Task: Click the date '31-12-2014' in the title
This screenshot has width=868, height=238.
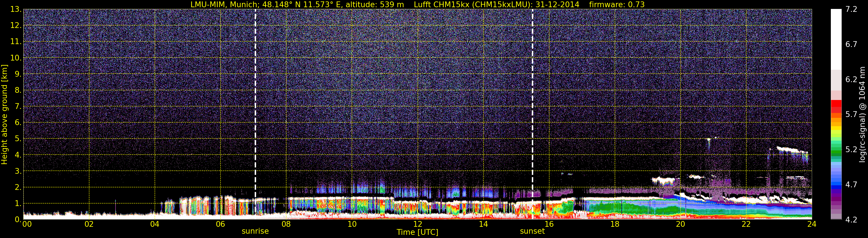Action: (557, 4)
